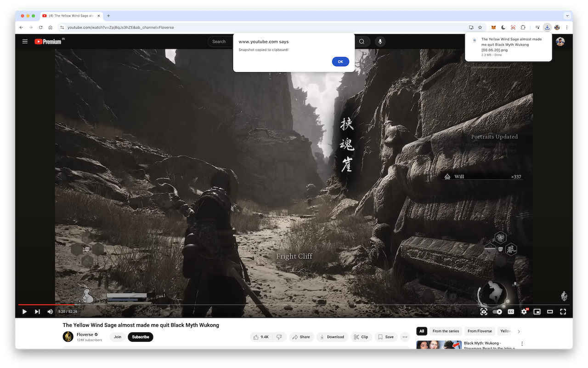The image size is (588, 368).
Task: Click the magnifier search button
Action: pos(362,41)
